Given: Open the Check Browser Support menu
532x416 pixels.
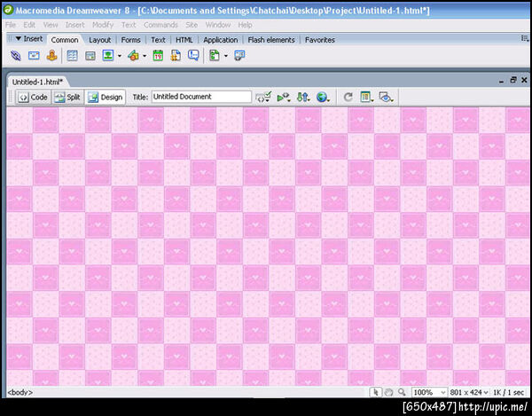Looking at the screenshot, I should 263,98.
